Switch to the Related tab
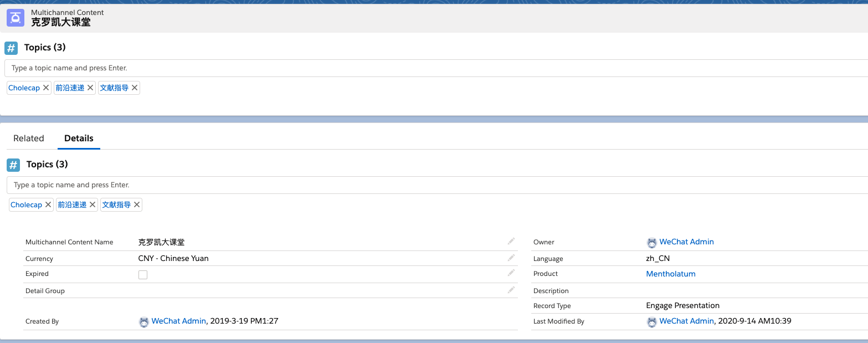 (x=29, y=139)
